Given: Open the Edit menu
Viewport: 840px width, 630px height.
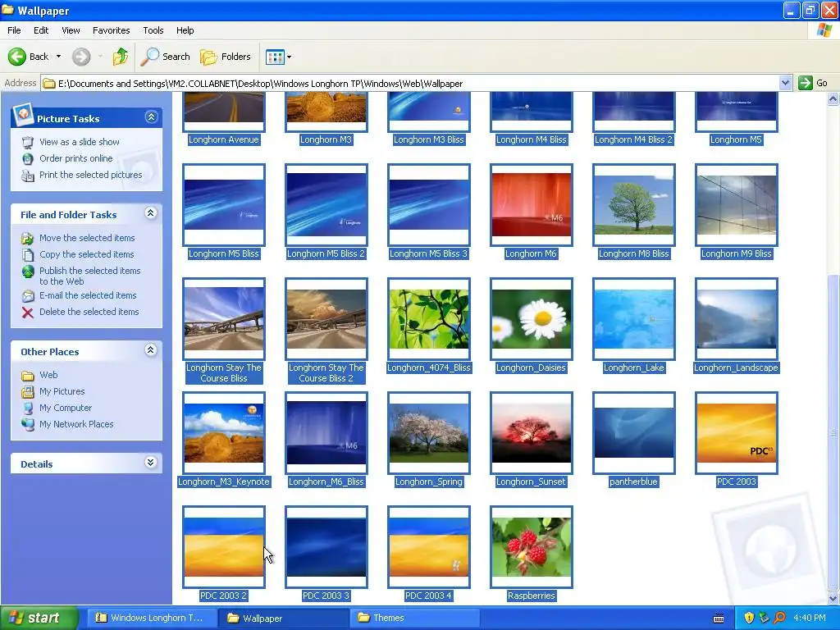Looking at the screenshot, I should point(41,30).
